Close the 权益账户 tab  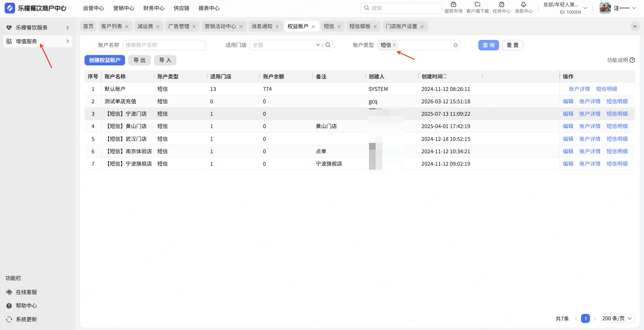click(313, 26)
